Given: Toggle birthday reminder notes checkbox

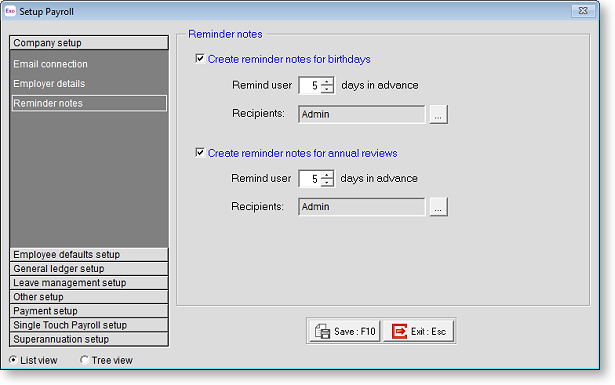Looking at the screenshot, I should point(200,59).
